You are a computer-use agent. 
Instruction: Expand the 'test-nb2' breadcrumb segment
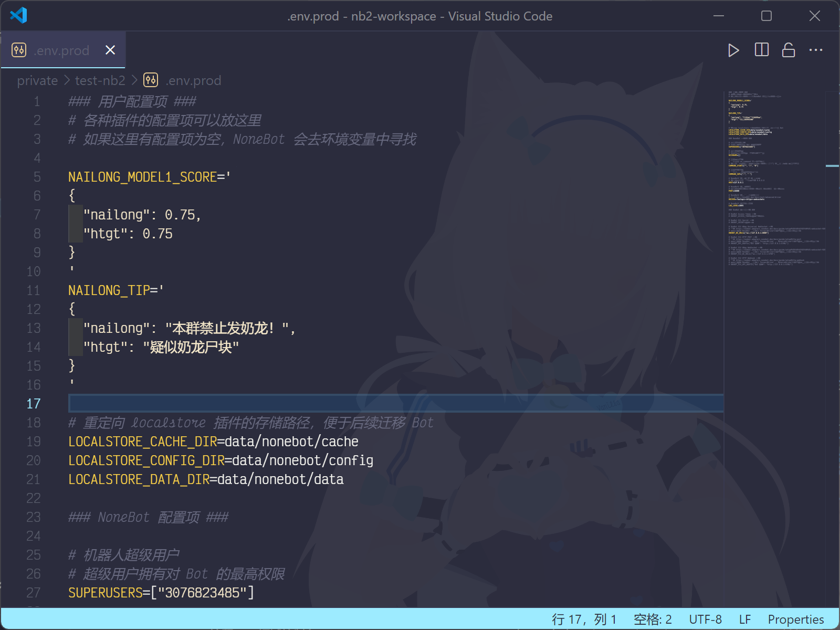tap(100, 80)
